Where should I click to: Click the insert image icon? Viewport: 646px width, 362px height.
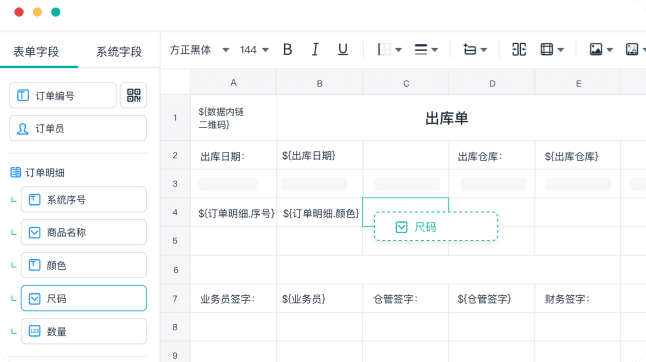(x=596, y=49)
